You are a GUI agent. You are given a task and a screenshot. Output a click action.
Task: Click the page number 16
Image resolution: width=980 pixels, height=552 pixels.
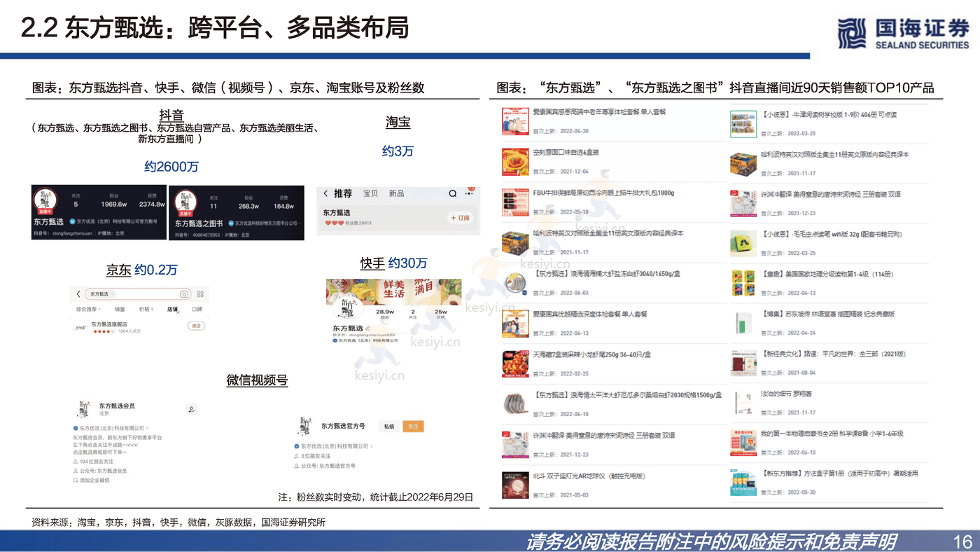point(963,541)
